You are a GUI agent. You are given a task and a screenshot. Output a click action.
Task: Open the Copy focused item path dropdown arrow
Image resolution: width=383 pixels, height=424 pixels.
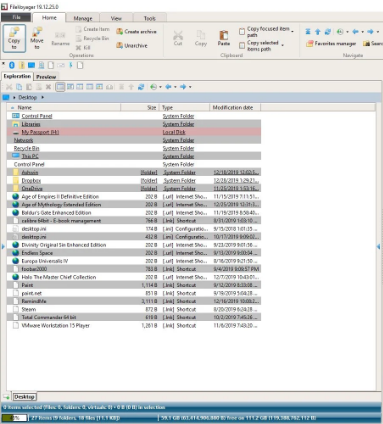click(x=293, y=32)
